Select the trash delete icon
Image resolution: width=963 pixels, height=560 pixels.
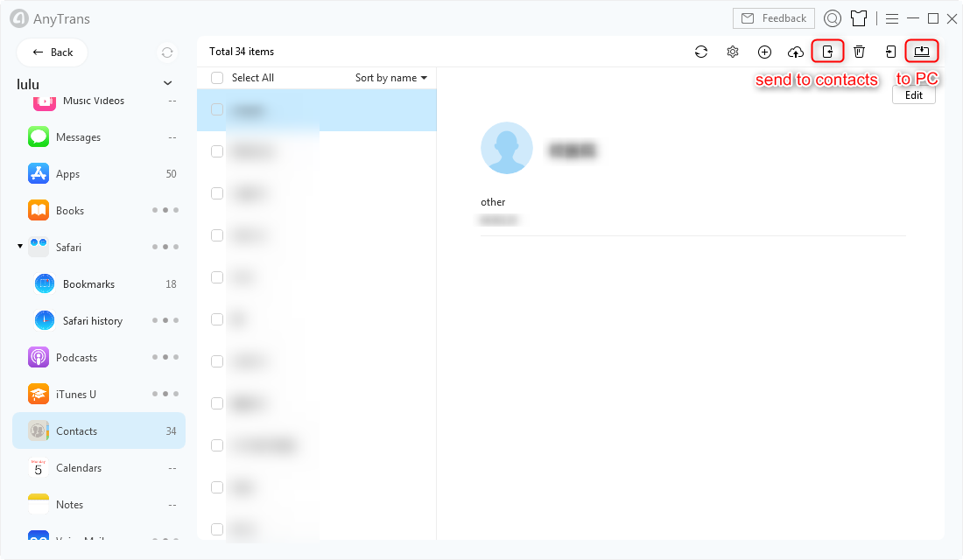[x=859, y=52]
